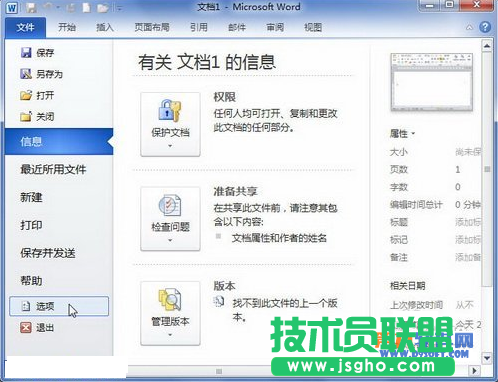Select 打印 (Print) in the sidebar
Viewport: 498px width, 382px height.
click(x=31, y=225)
